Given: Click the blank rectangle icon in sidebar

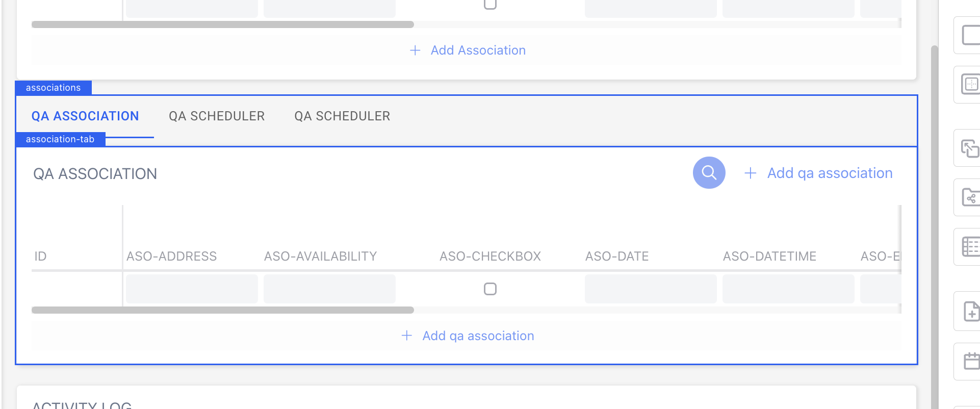Looking at the screenshot, I should 970,36.
